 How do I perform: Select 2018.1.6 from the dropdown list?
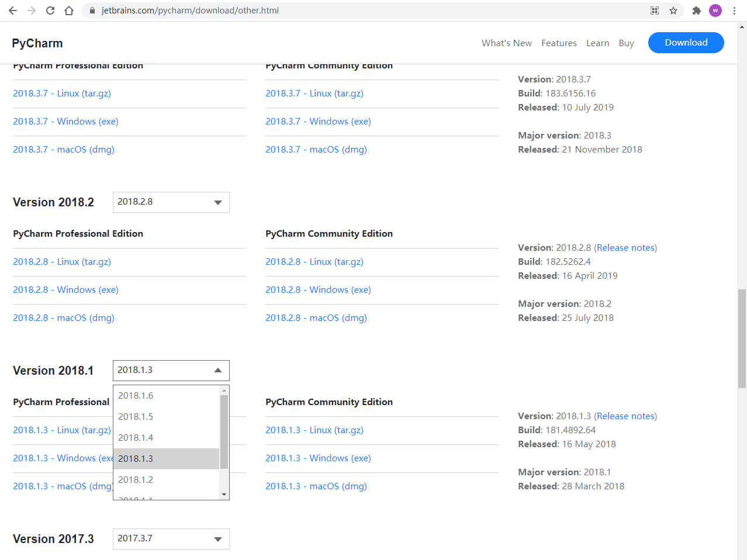tap(166, 396)
